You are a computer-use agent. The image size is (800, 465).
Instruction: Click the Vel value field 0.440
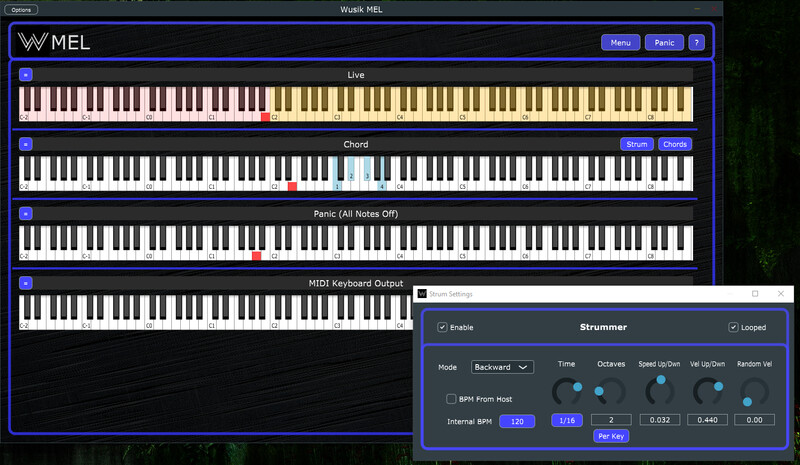click(708, 420)
